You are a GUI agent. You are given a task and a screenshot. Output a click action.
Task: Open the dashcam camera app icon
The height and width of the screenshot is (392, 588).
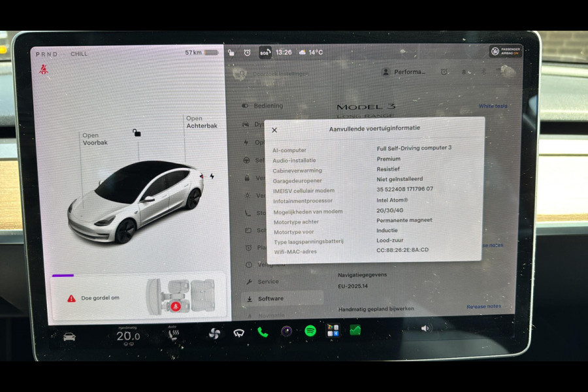pos(287,331)
